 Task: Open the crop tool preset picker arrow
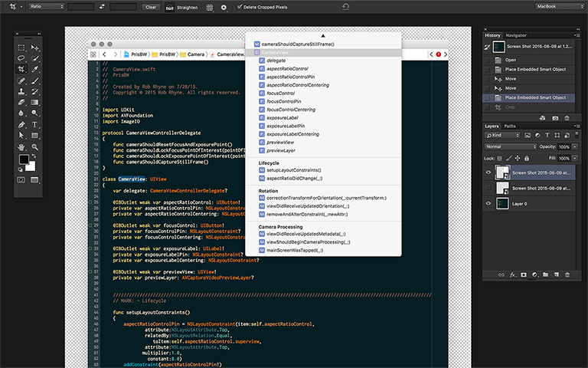coord(21,7)
